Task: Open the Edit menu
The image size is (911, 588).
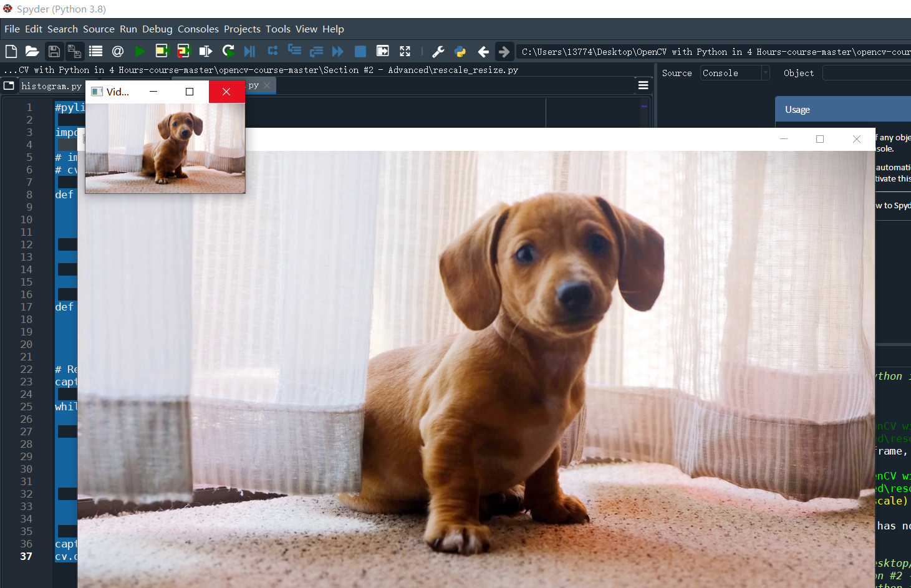Action: 34,29
